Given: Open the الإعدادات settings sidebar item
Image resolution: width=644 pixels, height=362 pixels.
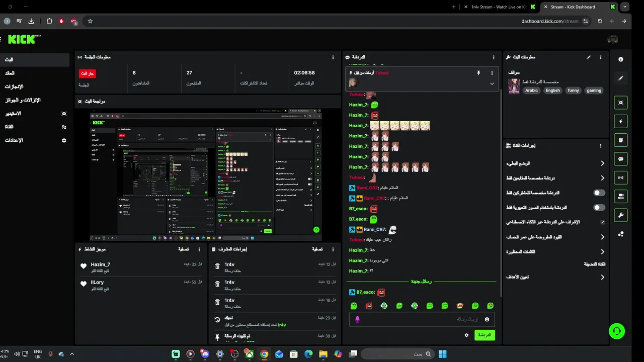Looking at the screenshot, I should (35, 140).
